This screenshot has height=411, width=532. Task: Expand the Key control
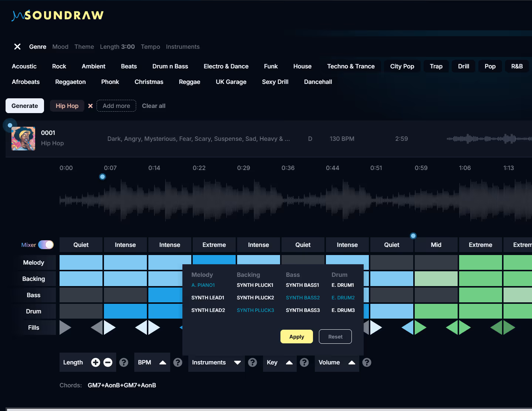pyautogui.click(x=289, y=363)
